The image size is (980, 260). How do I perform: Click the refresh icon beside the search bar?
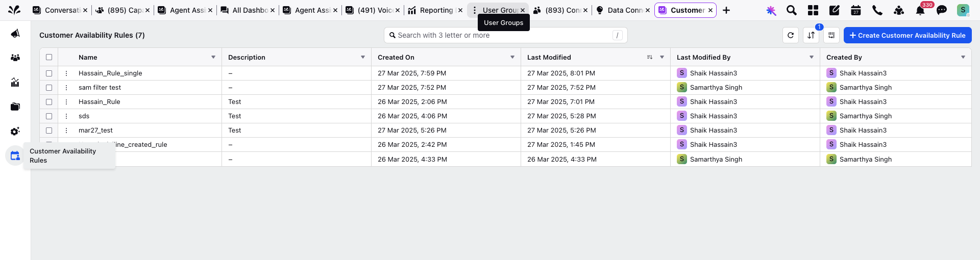click(791, 35)
